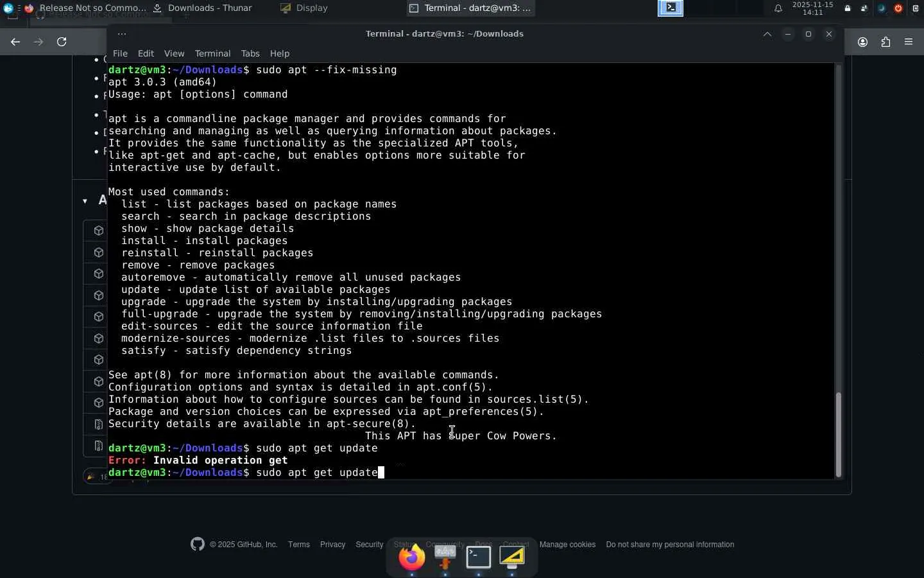Click the lock icon in the system tray
Image resolution: width=924 pixels, height=578 pixels.
tap(848, 8)
